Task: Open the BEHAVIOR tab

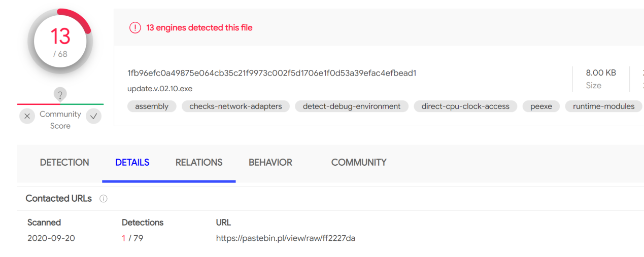Action: (x=270, y=162)
